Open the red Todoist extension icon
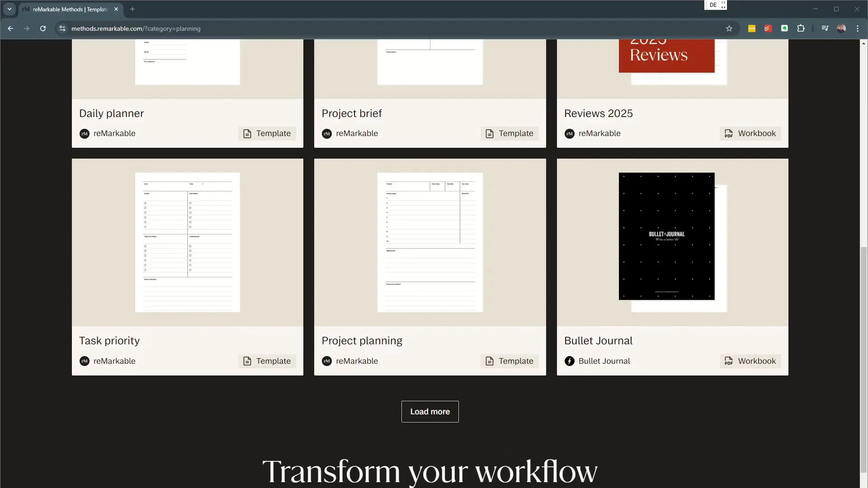Screen dimensions: 868x488 click(768, 28)
